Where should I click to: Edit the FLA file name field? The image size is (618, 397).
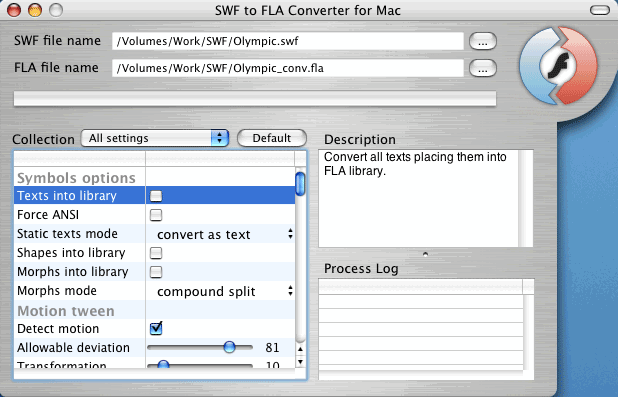[x=288, y=68]
